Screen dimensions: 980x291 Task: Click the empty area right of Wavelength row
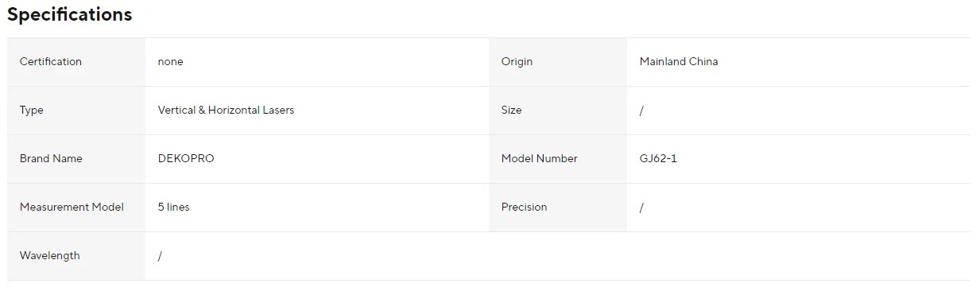730,256
